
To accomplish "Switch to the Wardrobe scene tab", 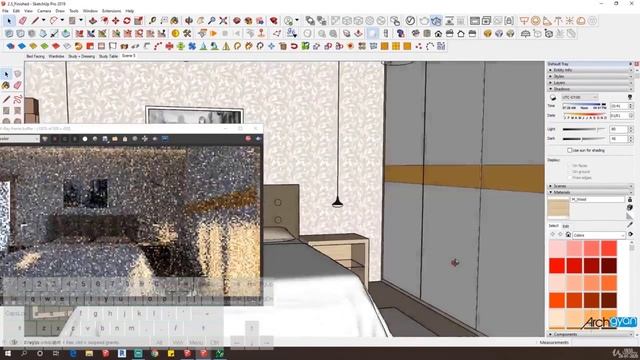I will (56, 56).
